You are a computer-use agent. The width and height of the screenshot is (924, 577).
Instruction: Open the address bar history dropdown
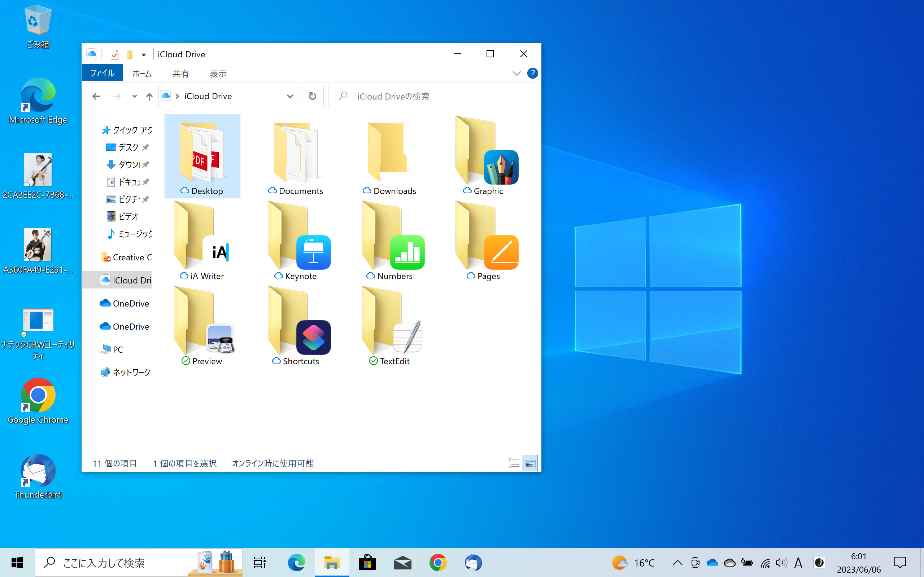290,97
